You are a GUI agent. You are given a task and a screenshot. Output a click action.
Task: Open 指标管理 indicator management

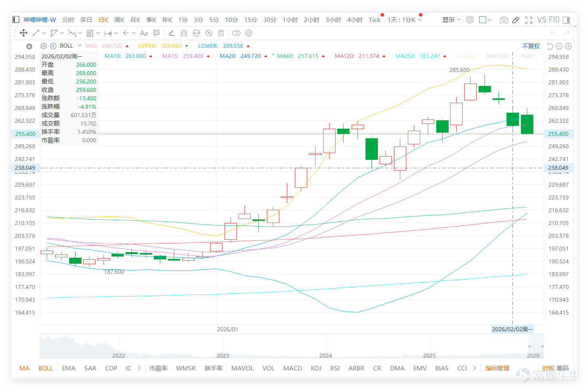(x=497, y=368)
